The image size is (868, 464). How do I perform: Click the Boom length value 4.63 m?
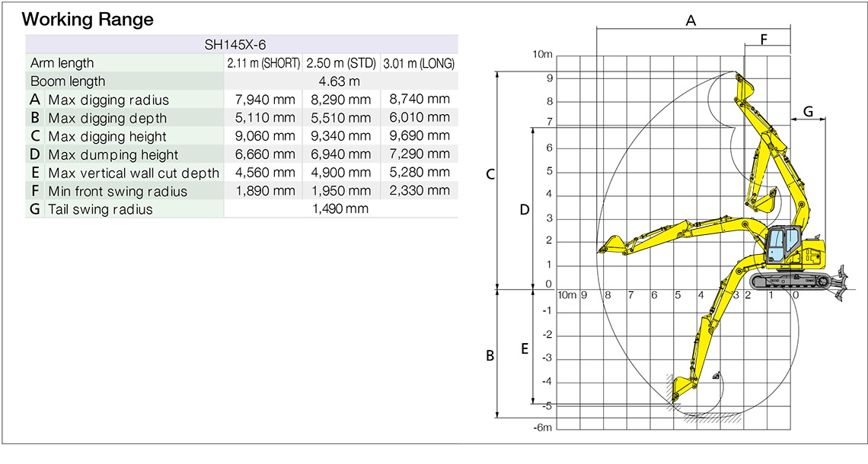point(340,81)
